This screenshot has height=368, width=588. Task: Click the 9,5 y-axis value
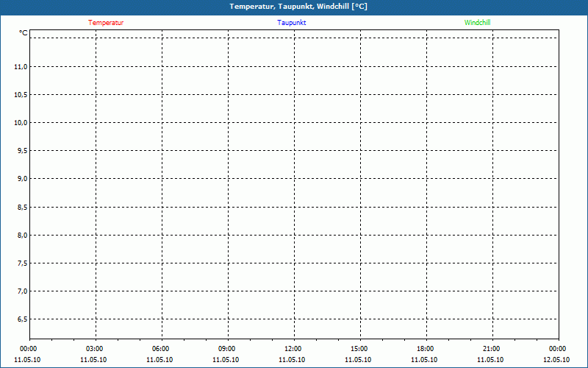point(22,151)
